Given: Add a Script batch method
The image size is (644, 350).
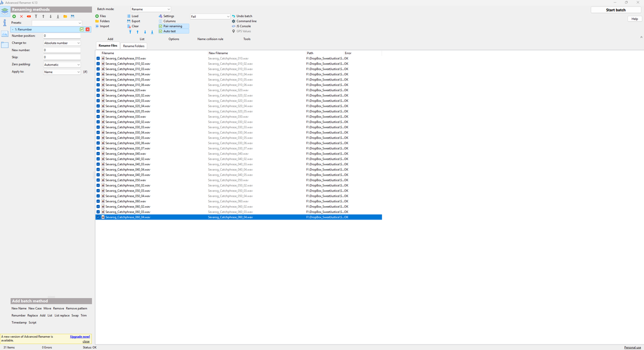Looking at the screenshot, I should point(32,322).
